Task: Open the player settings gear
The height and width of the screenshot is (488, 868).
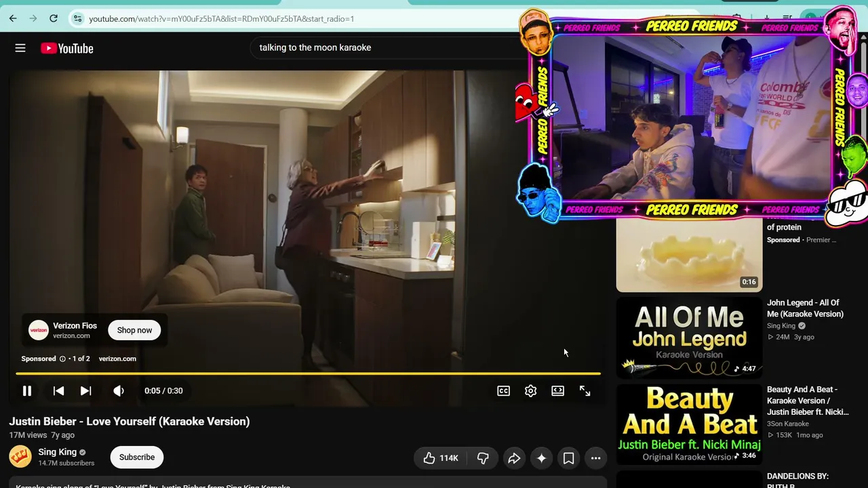Action: click(530, 391)
